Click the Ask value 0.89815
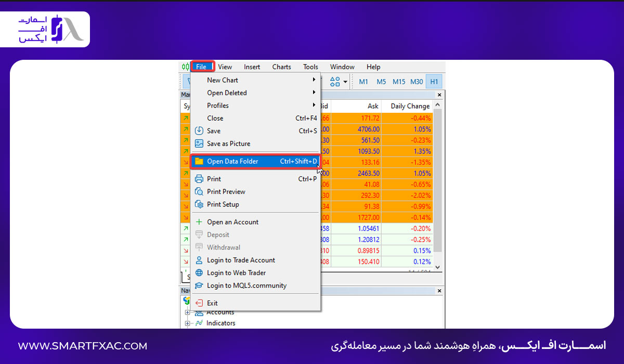The height and width of the screenshot is (364, 624). click(x=368, y=251)
